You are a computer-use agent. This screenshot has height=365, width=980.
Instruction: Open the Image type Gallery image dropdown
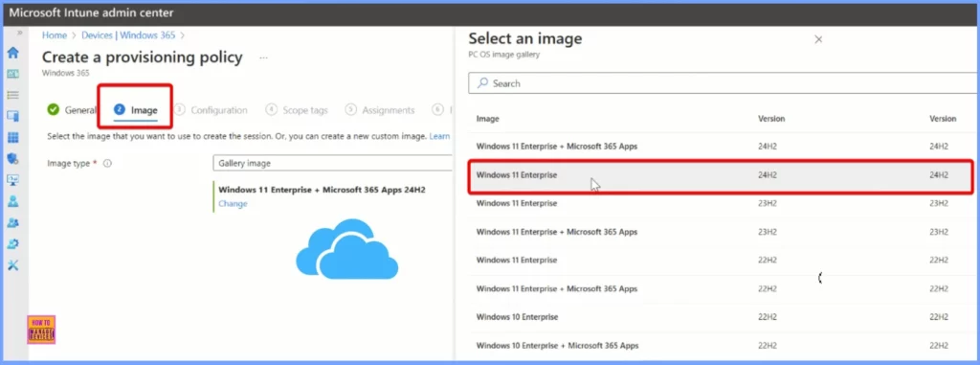(x=332, y=164)
